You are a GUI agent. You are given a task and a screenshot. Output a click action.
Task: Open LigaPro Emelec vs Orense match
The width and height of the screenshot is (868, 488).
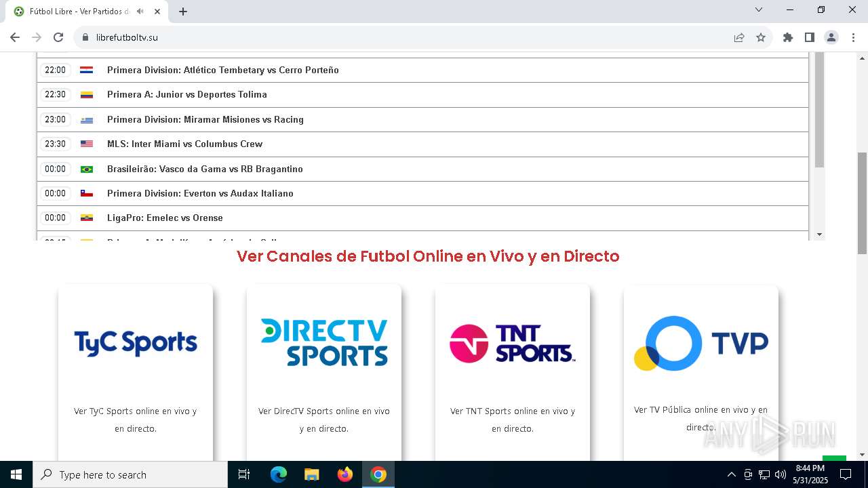(x=165, y=218)
